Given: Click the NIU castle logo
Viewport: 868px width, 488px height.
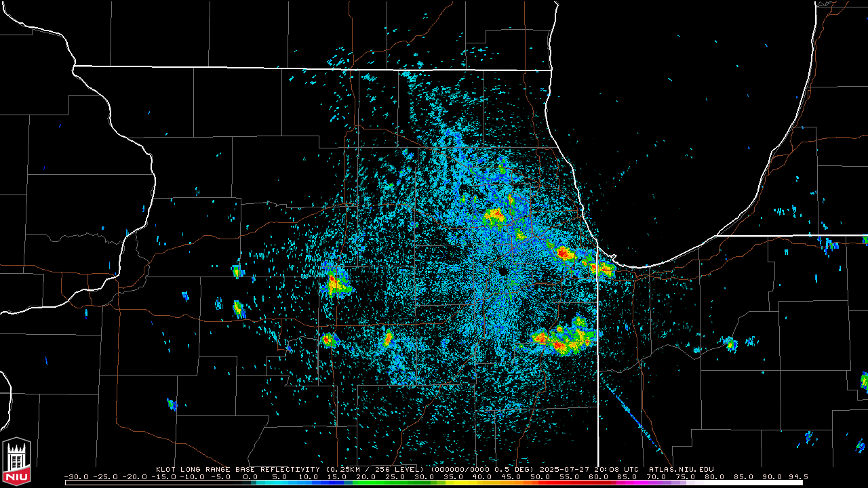Looking at the screenshot, I should click(x=16, y=462).
